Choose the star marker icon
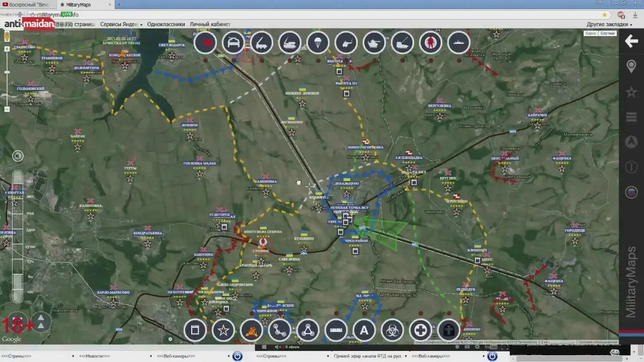Viewport: 644px width, 362px height. coord(223,330)
